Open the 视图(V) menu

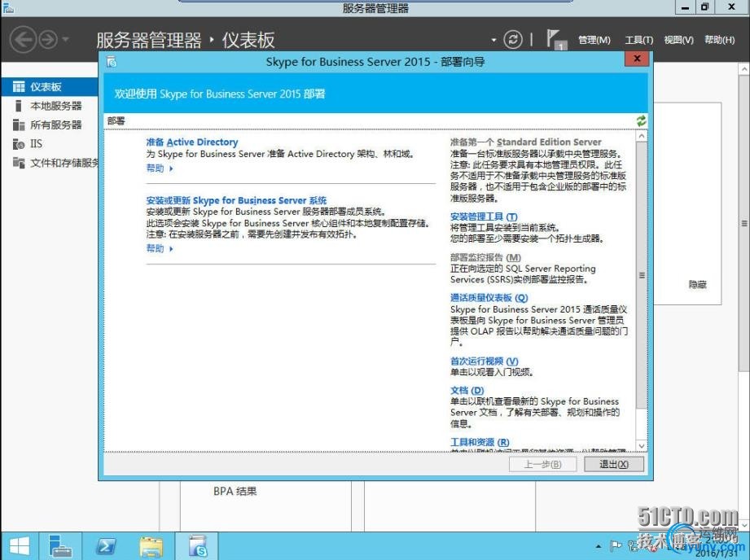pos(678,40)
